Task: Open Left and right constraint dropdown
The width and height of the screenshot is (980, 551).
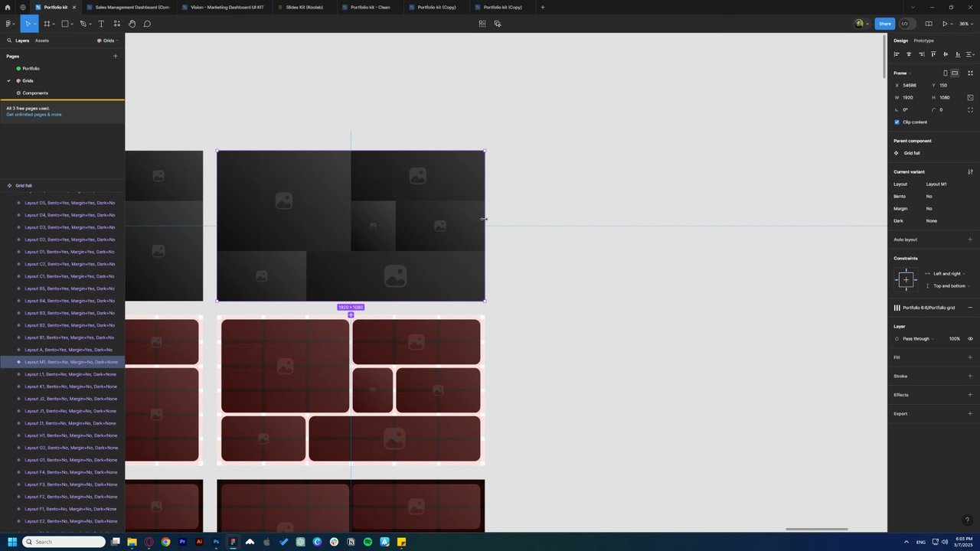Action: point(949,273)
